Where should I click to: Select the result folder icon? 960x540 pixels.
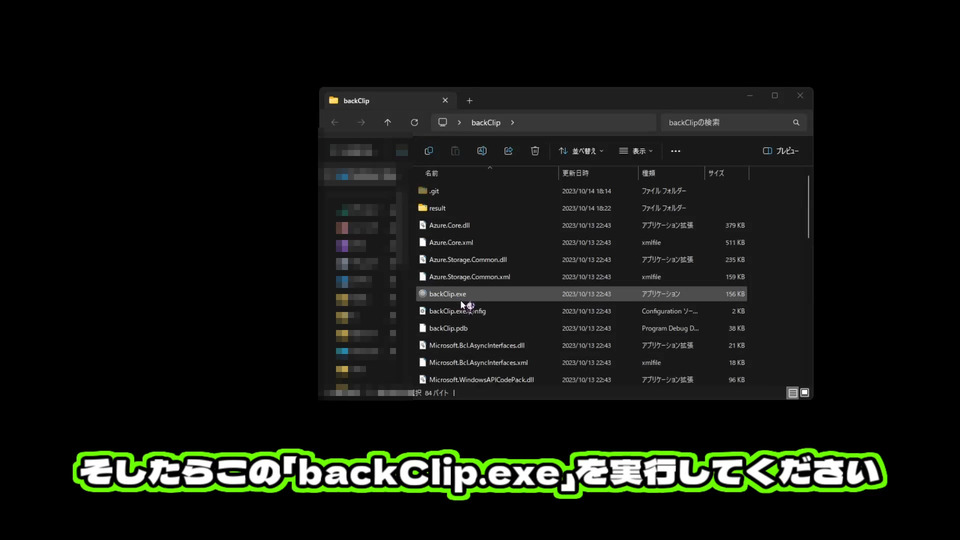tap(422, 208)
